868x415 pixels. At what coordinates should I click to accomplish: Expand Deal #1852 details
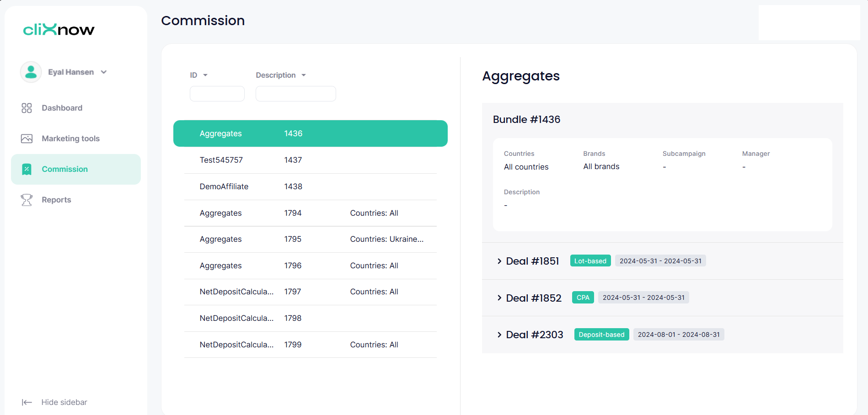click(499, 298)
